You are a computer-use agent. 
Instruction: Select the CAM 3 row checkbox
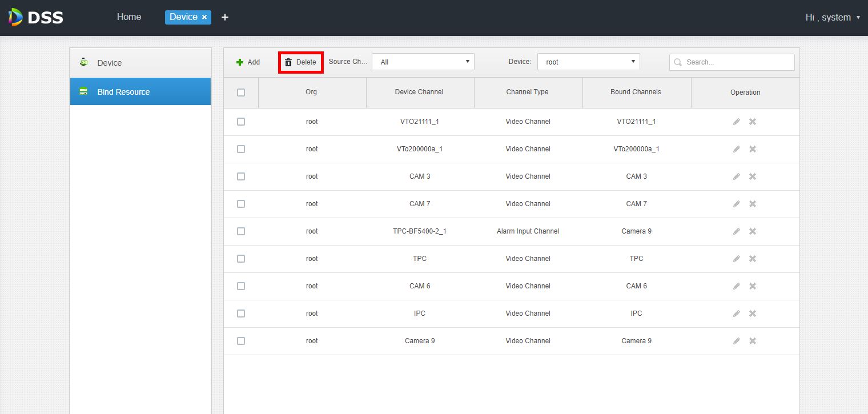241,176
